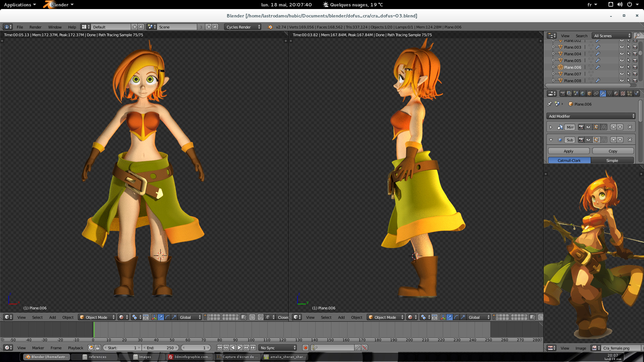Toggle Plane.005 renderability camera icon
This screenshot has height=362, width=644.
[x=635, y=61]
